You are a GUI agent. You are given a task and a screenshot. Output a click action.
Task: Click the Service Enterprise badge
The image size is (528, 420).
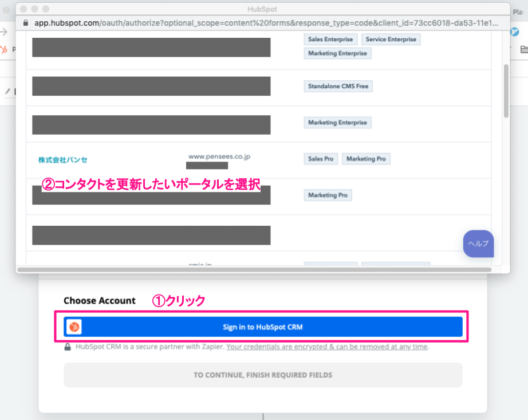pos(391,39)
